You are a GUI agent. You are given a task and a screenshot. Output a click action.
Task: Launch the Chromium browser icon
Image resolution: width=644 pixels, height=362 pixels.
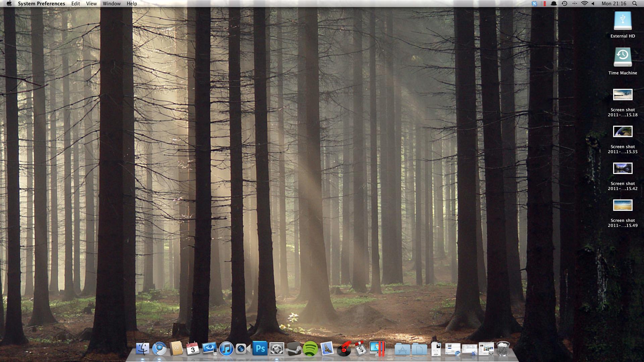(x=159, y=349)
